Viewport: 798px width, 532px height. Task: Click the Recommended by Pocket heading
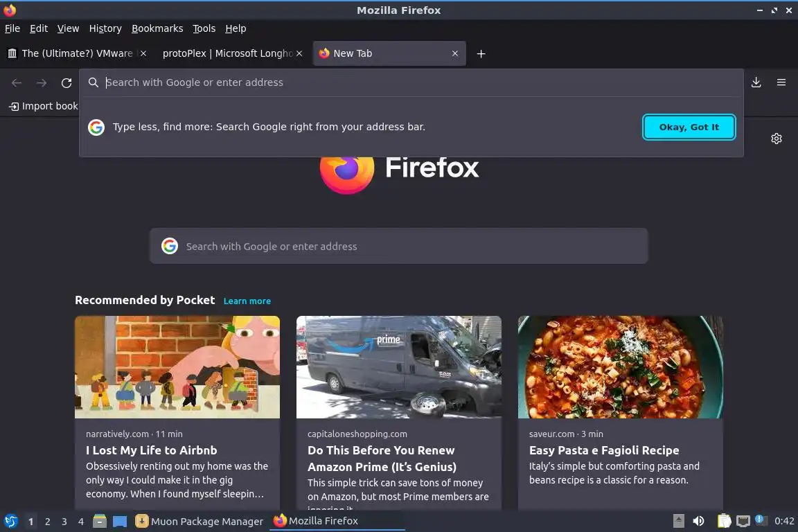pos(145,300)
